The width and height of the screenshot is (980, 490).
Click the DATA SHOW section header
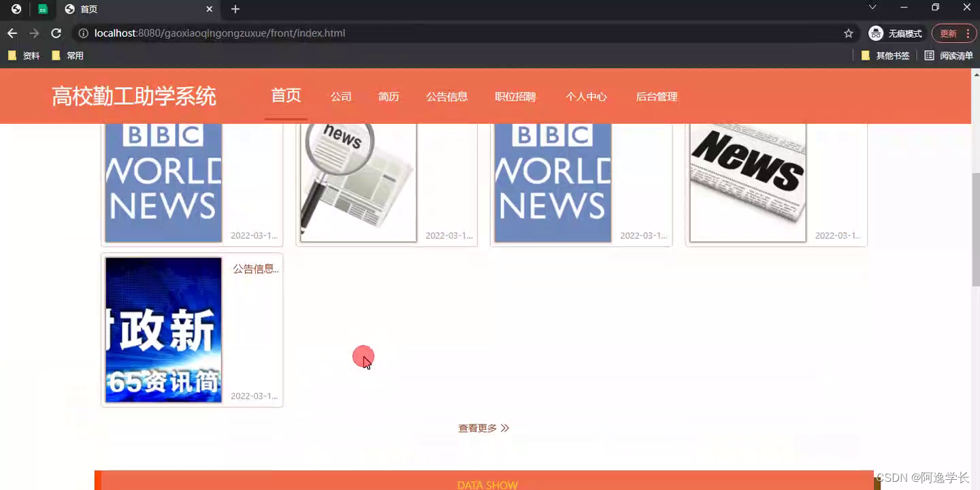point(487,485)
